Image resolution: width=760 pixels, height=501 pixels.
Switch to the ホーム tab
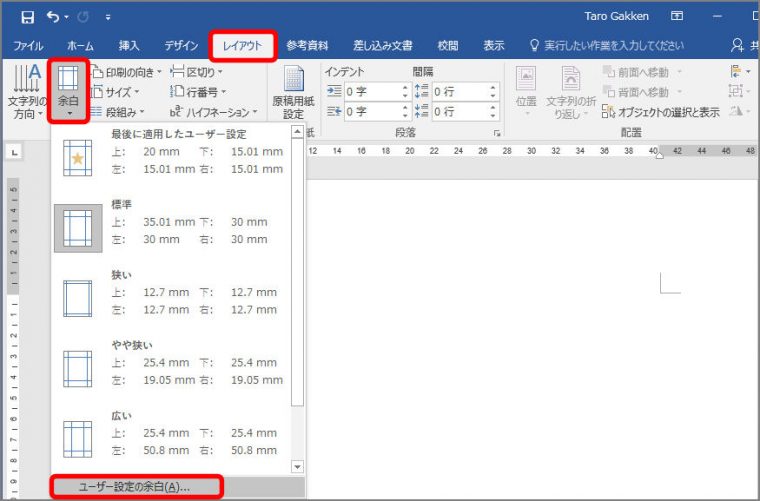pyautogui.click(x=80, y=46)
